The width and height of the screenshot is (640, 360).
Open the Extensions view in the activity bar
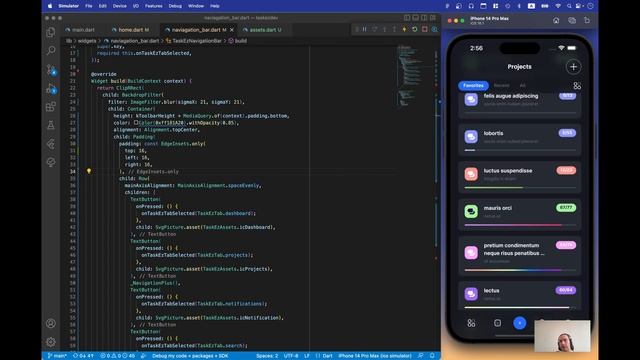pyautogui.click(x=51, y=107)
